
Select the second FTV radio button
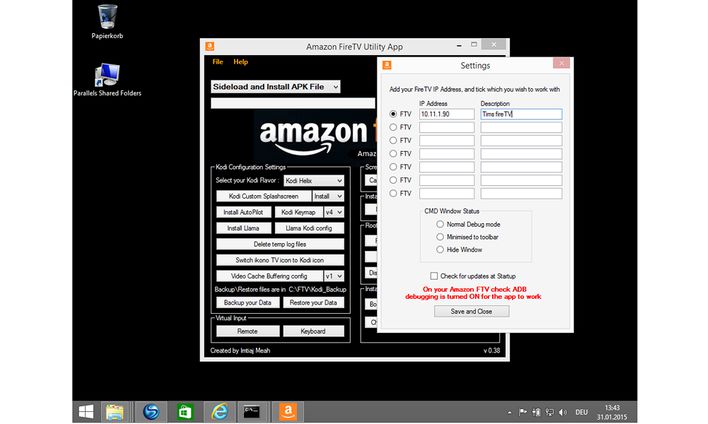coord(393,127)
